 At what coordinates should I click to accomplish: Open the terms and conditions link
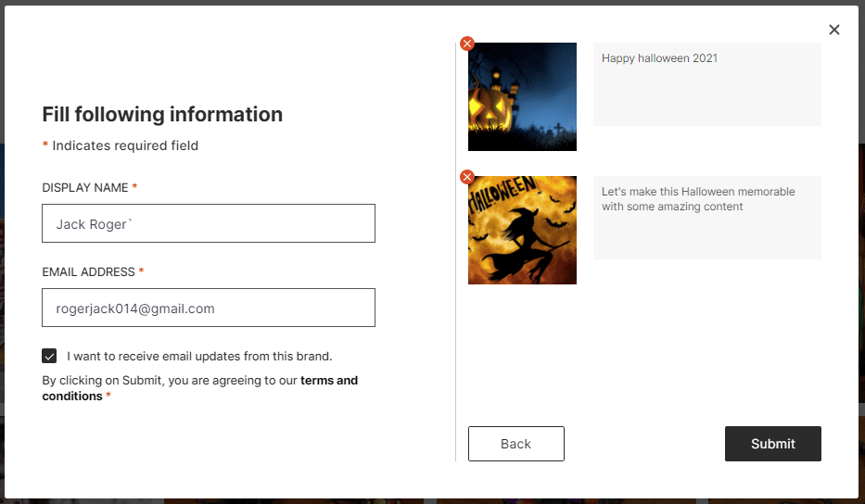(x=328, y=381)
